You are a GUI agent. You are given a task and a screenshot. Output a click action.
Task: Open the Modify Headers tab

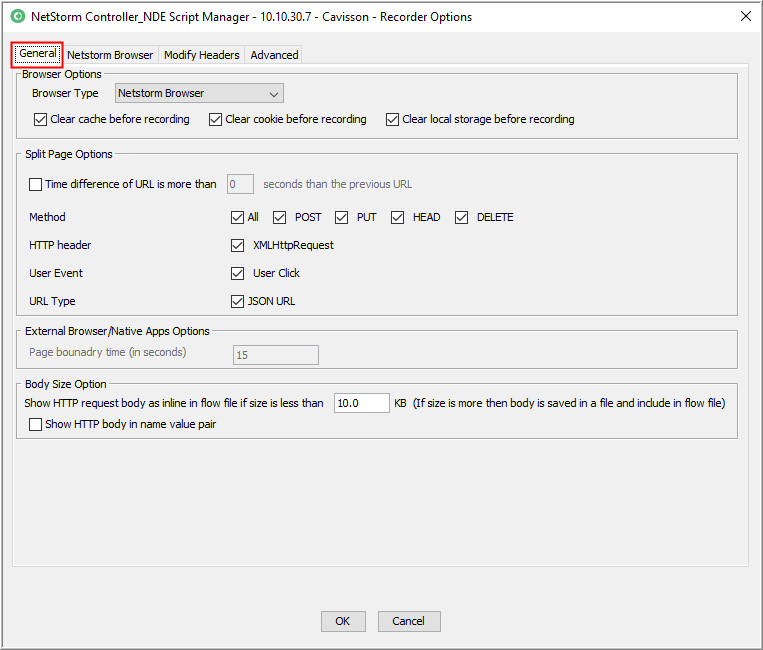pyautogui.click(x=201, y=55)
